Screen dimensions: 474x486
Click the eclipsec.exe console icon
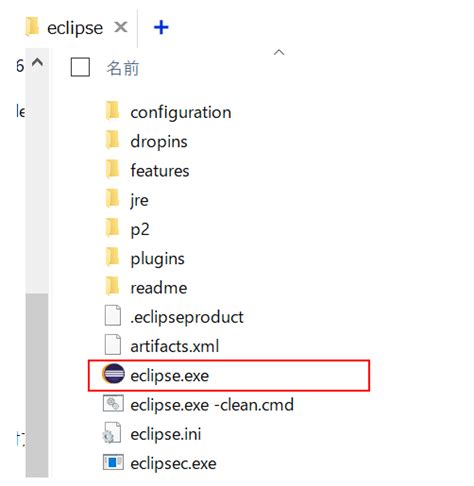click(x=113, y=462)
